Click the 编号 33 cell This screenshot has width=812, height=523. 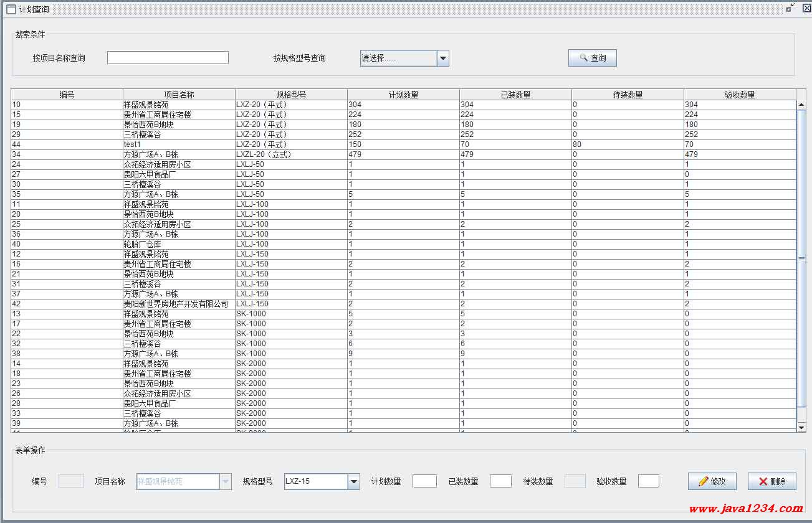(x=67, y=413)
